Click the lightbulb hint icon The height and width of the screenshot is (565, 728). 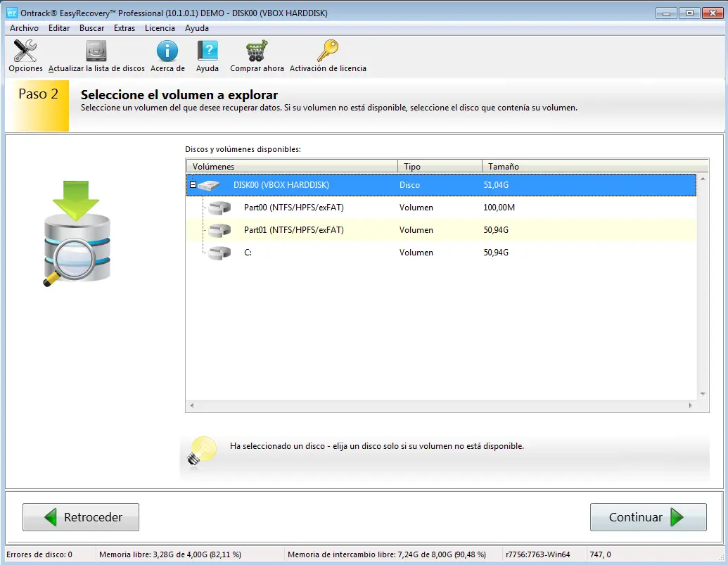[202, 450]
